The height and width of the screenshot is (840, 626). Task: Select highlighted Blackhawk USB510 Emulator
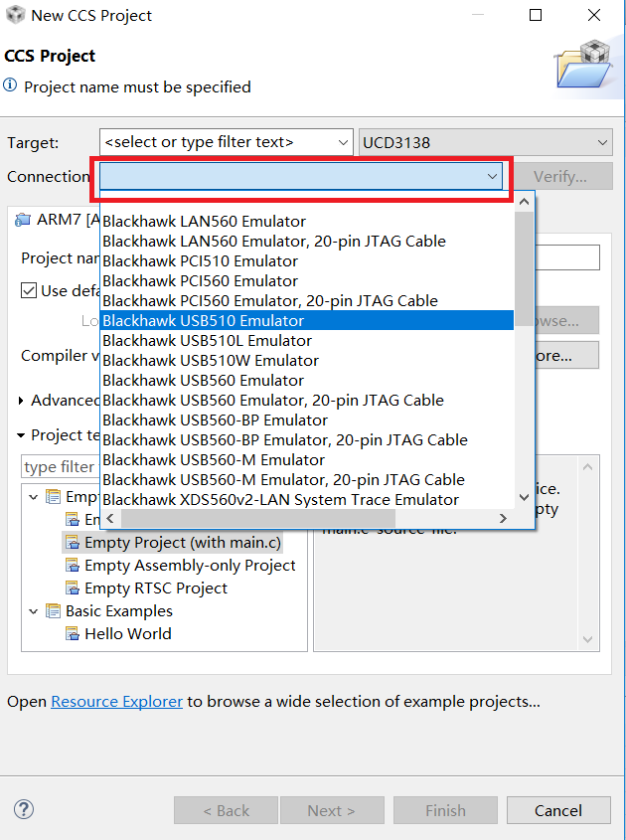pyautogui.click(x=307, y=320)
